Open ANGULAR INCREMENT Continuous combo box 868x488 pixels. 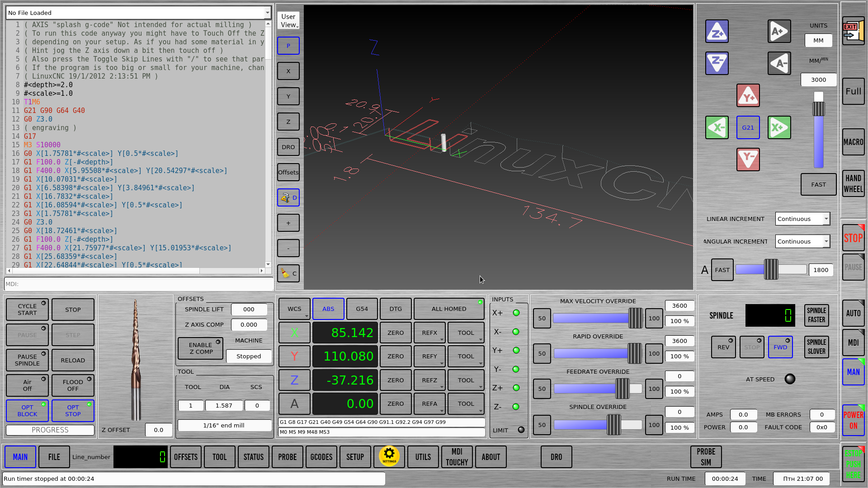(x=802, y=241)
